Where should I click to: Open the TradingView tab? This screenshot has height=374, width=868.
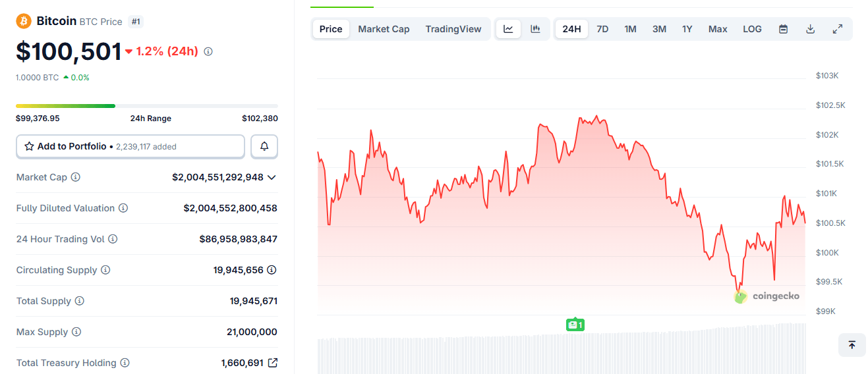coord(453,29)
